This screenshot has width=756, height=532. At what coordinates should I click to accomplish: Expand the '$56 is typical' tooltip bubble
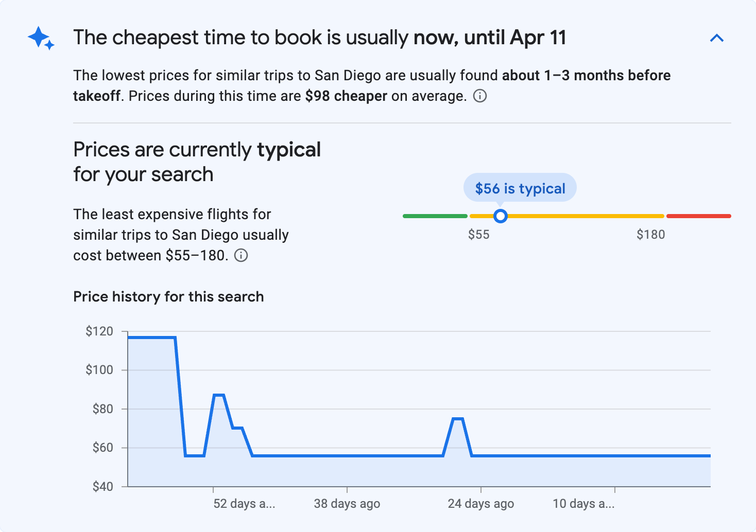click(520, 188)
